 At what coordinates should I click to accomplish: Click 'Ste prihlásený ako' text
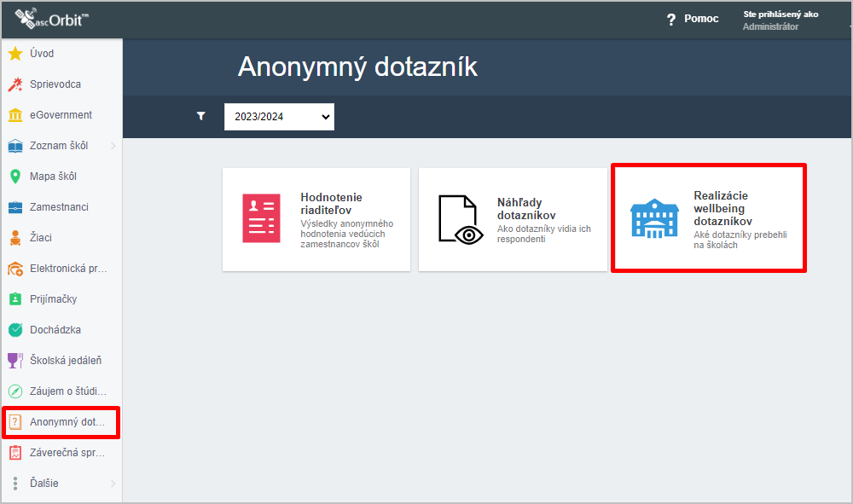pos(780,14)
